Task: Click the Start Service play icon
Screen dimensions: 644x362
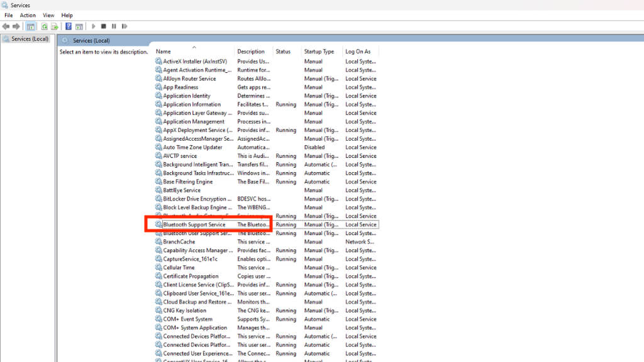Action: tap(93, 26)
